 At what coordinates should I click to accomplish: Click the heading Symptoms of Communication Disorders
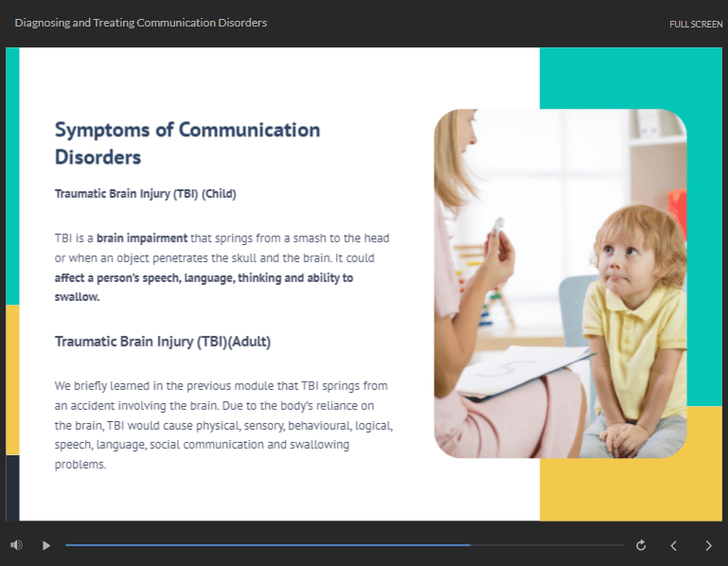pos(187,143)
